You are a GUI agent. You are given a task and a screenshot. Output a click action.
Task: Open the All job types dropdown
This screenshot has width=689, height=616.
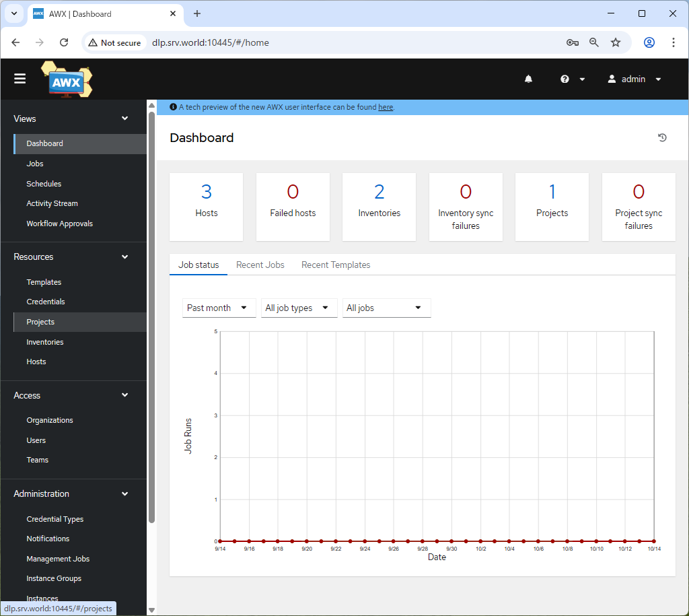coord(299,308)
